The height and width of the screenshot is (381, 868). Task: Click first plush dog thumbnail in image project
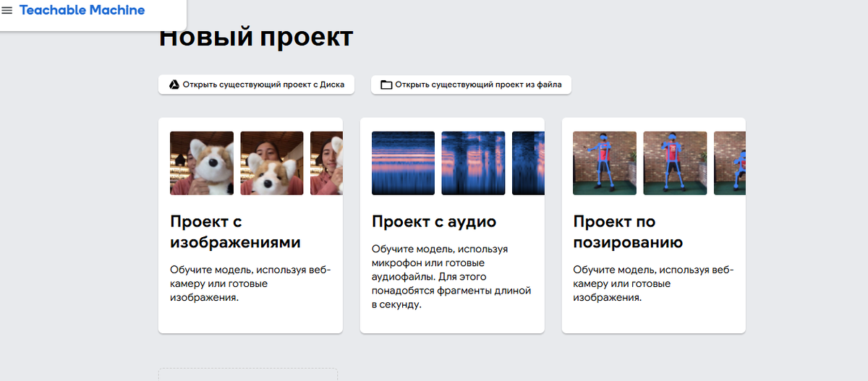202,163
